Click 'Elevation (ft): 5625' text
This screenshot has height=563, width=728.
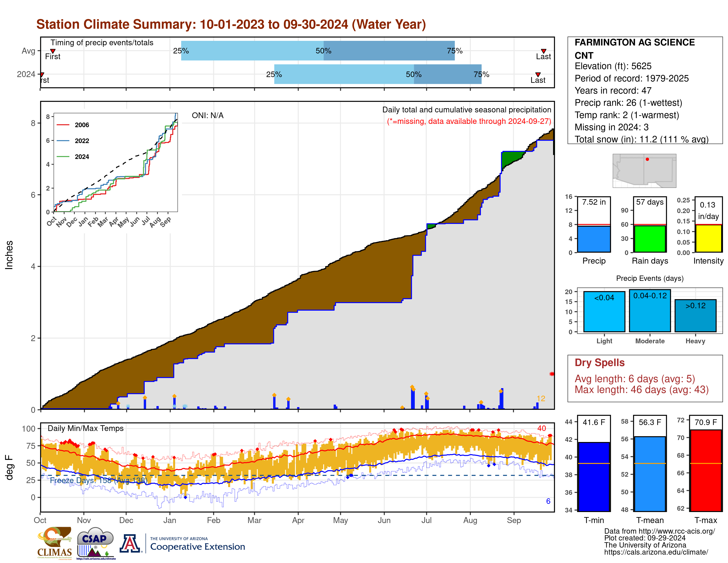(613, 66)
